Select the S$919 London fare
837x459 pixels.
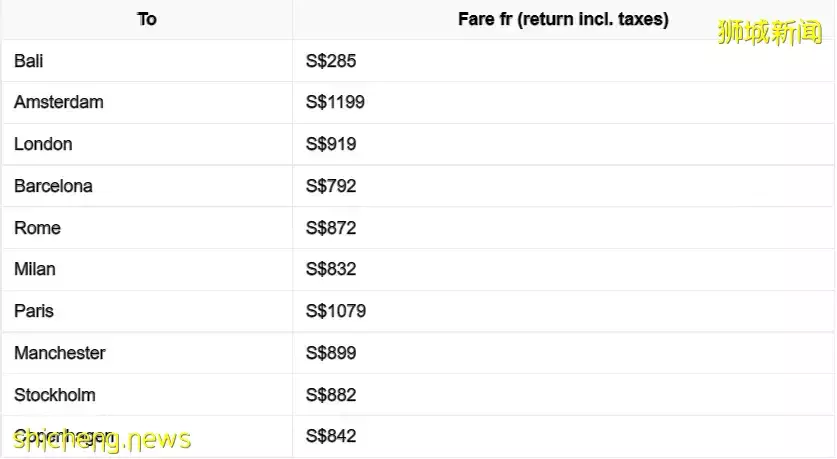pos(331,144)
